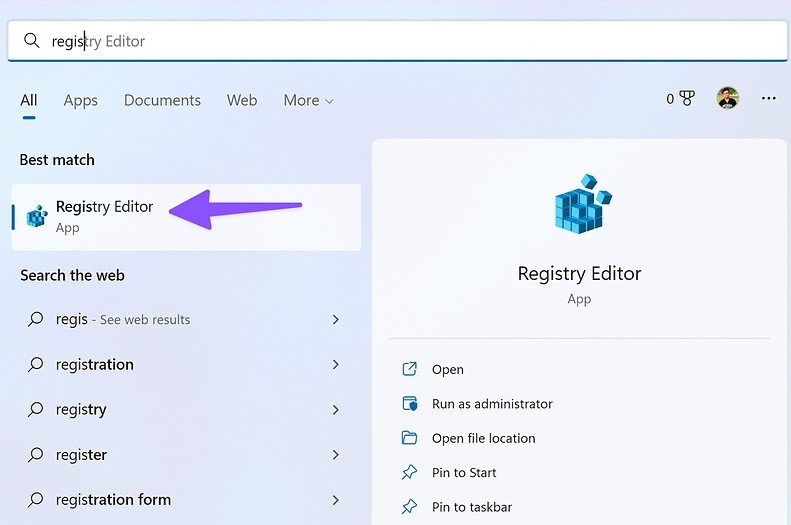Click magnifier icon beside 'registry' suggestion
The image size is (791, 525).
coord(35,409)
